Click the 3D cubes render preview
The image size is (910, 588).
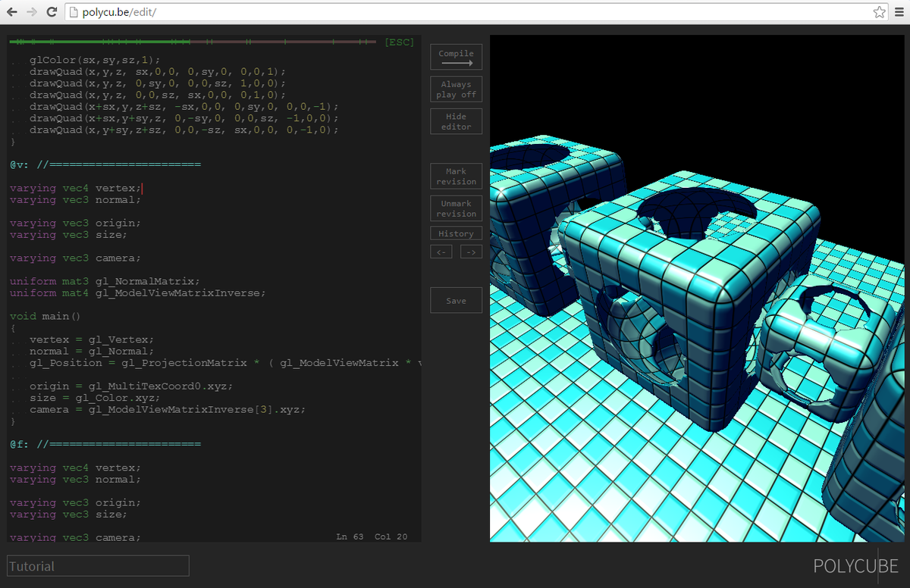(698, 289)
